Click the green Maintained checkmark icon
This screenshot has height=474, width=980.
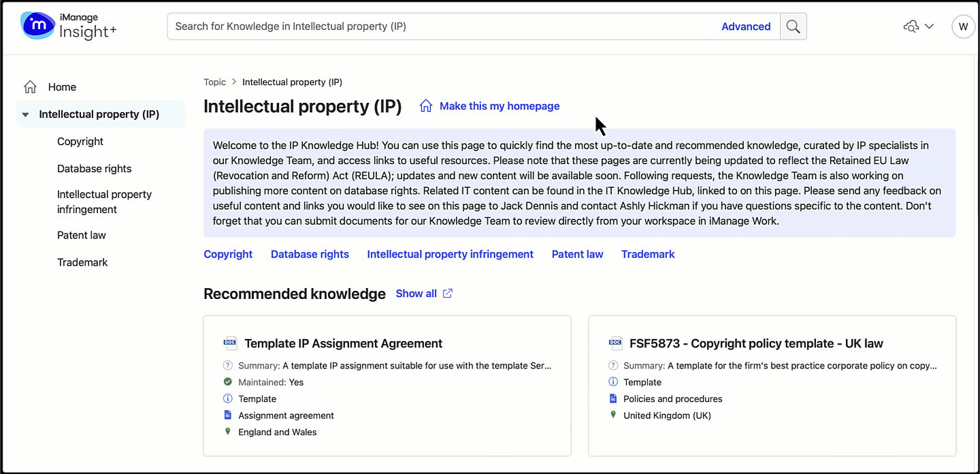click(228, 381)
